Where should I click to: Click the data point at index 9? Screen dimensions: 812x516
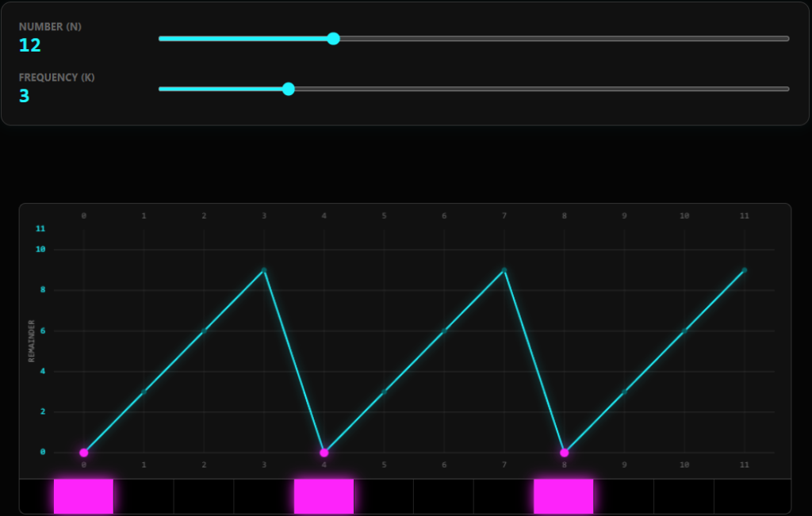(x=624, y=392)
